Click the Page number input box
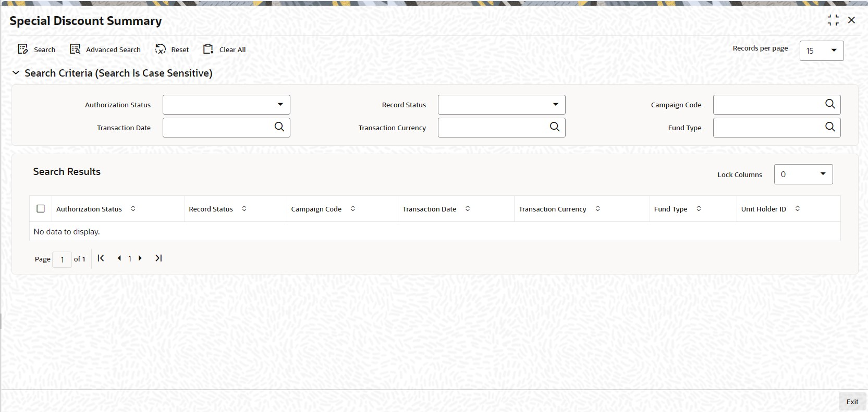Screen dimensions: 868x412 62,259
